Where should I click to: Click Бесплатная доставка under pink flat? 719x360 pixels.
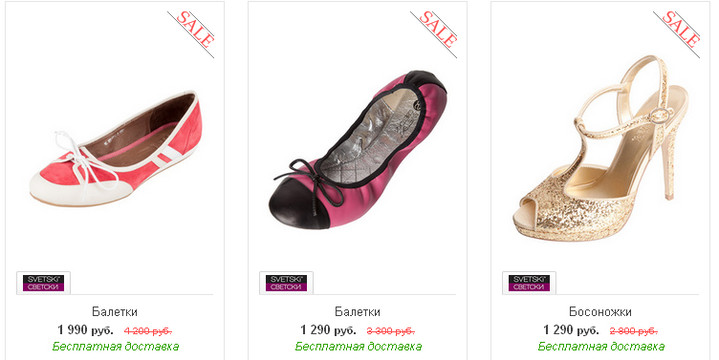pos(358,346)
